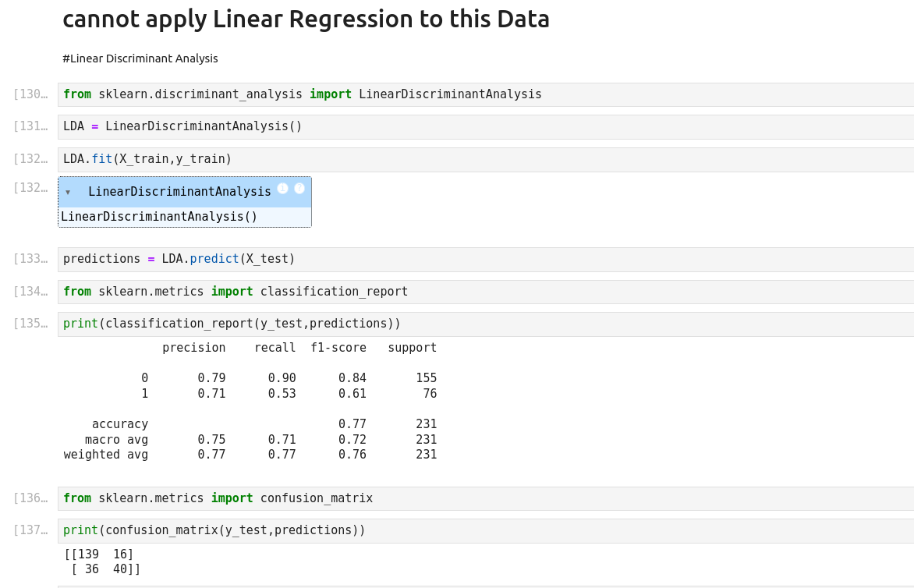Click the [130 execution prompt
Image resolution: width=914 pixels, height=588 pixels.
click(x=30, y=94)
